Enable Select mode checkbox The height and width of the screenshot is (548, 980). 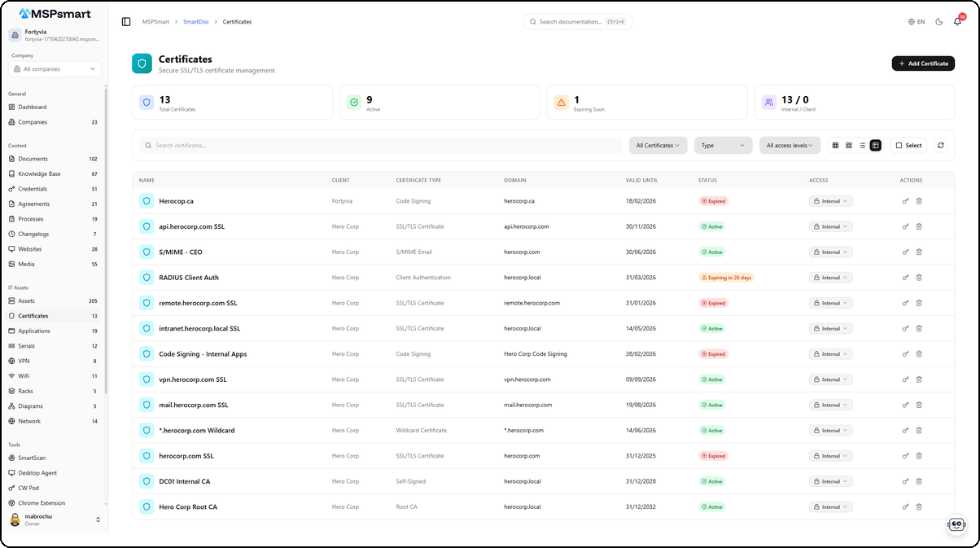point(907,145)
